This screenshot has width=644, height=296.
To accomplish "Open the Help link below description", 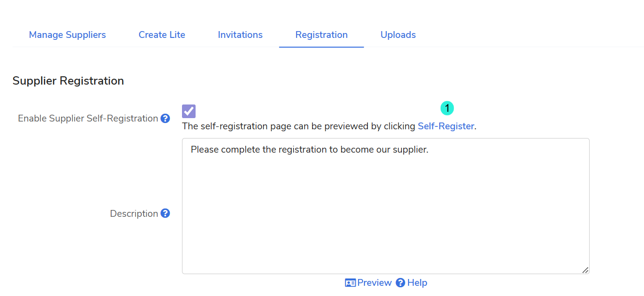I will click(x=417, y=283).
